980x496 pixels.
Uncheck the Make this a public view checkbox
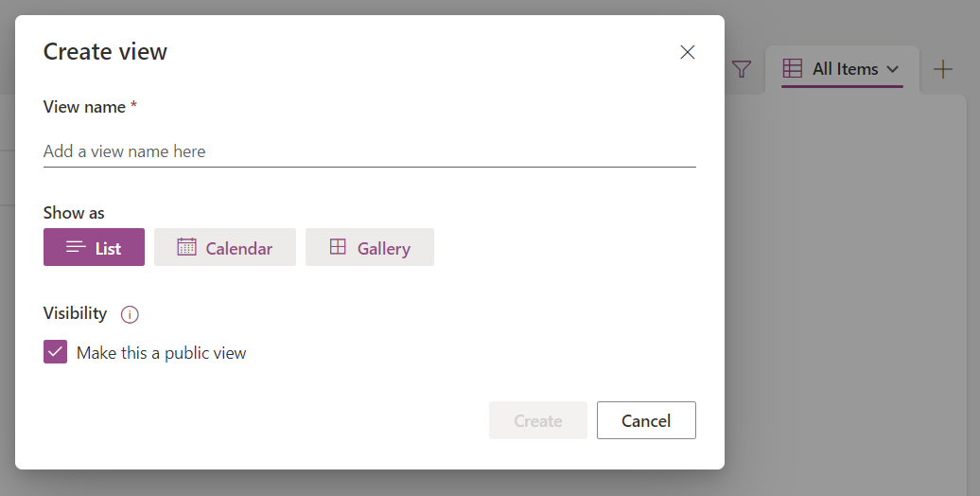click(55, 352)
